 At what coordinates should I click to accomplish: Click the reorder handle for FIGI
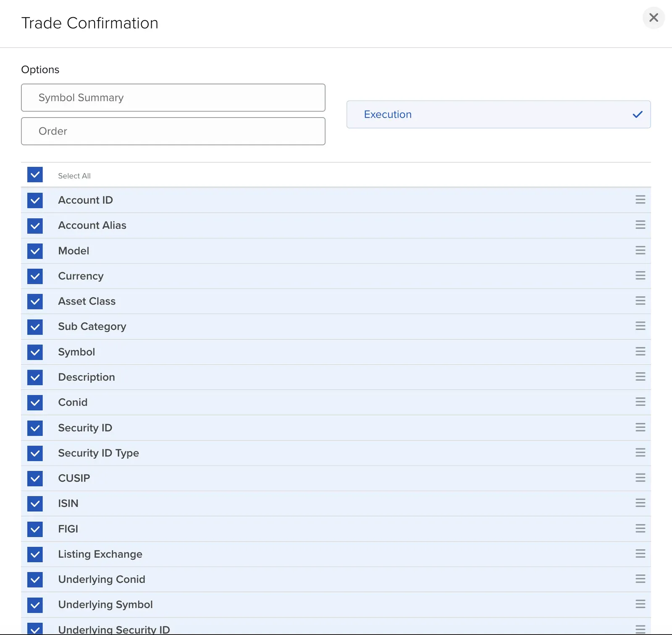(x=640, y=528)
